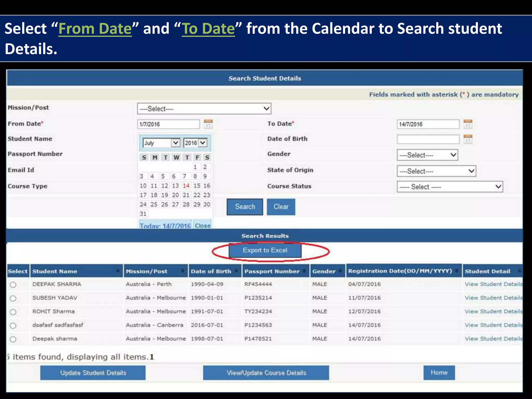Click the Date of Birth input field
The height and width of the screenshot is (399, 532).
428,139
